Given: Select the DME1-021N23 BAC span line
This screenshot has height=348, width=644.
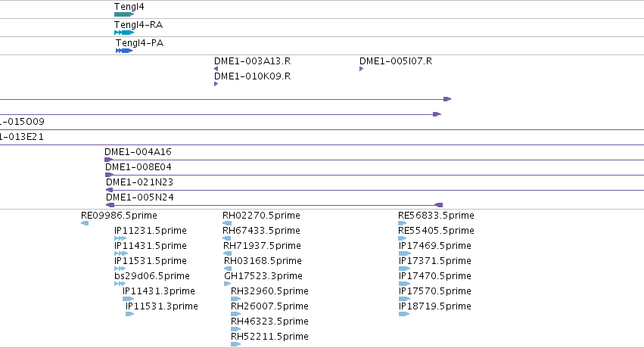Looking at the screenshot, I should point(375,190).
